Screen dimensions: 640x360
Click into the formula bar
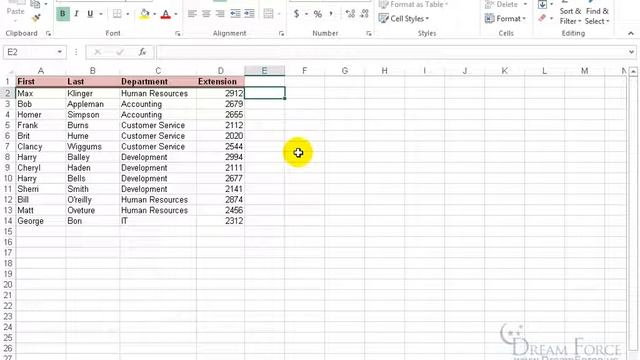click(x=391, y=52)
